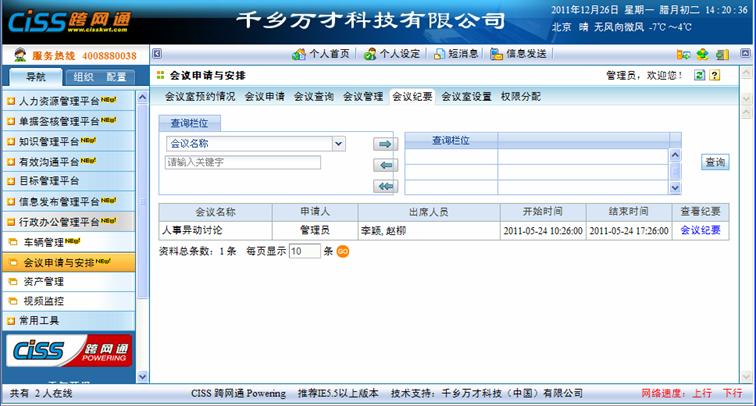The width and height of the screenshot is (756, 406).
Task: Click the refresh icon beside welcome text
Action: [700, 76]
